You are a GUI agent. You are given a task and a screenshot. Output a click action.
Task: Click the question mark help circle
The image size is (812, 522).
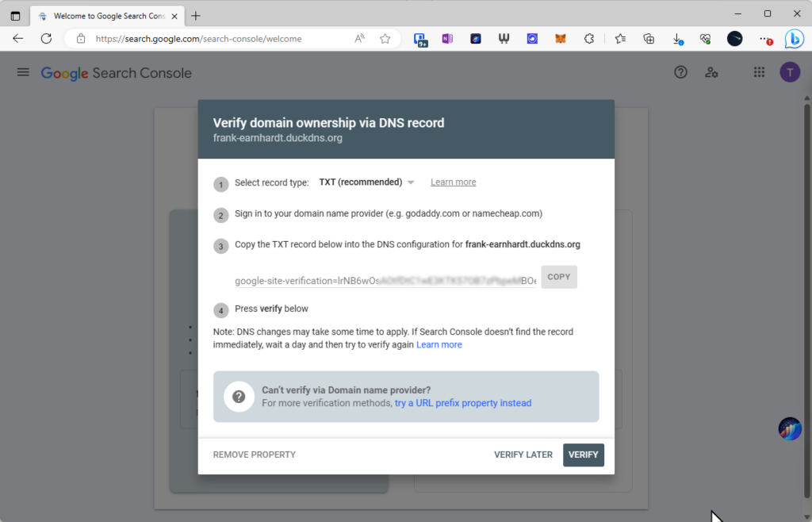(x=239, y=397)
